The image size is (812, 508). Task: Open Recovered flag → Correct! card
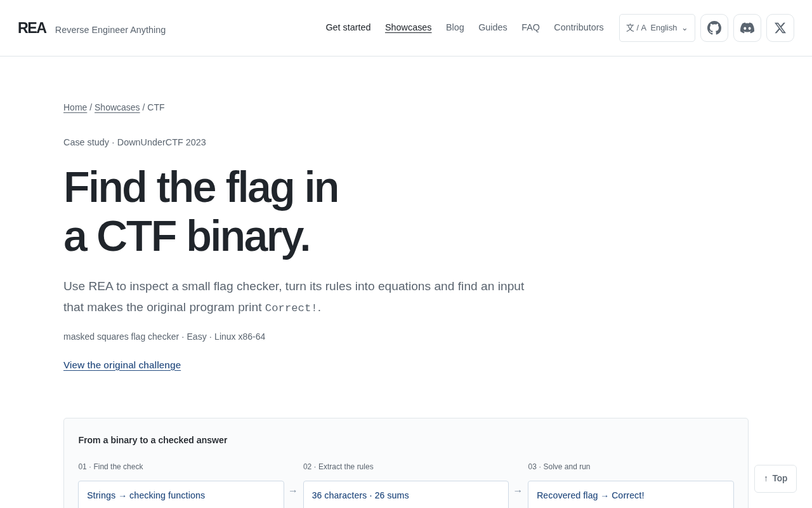point(631,495)
